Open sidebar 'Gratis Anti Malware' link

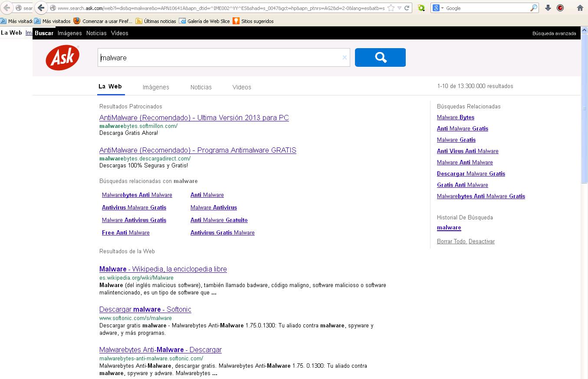tap(463, 185)
